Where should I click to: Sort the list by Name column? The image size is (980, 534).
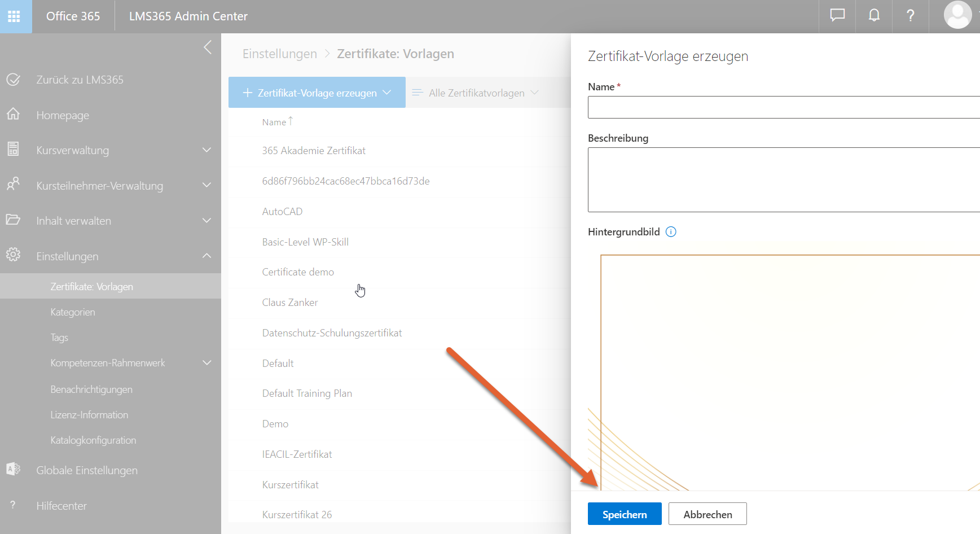point(275,122)
